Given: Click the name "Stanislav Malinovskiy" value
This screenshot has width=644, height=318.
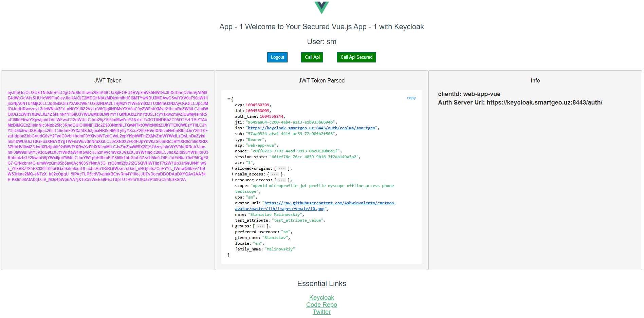Looking at the screenshot, I should 275,214.
